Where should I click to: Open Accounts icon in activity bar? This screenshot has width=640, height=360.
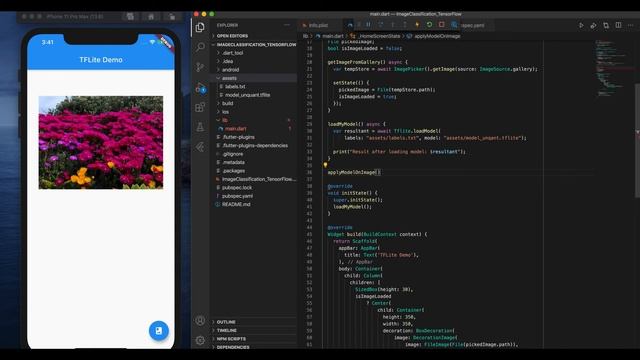200,320
